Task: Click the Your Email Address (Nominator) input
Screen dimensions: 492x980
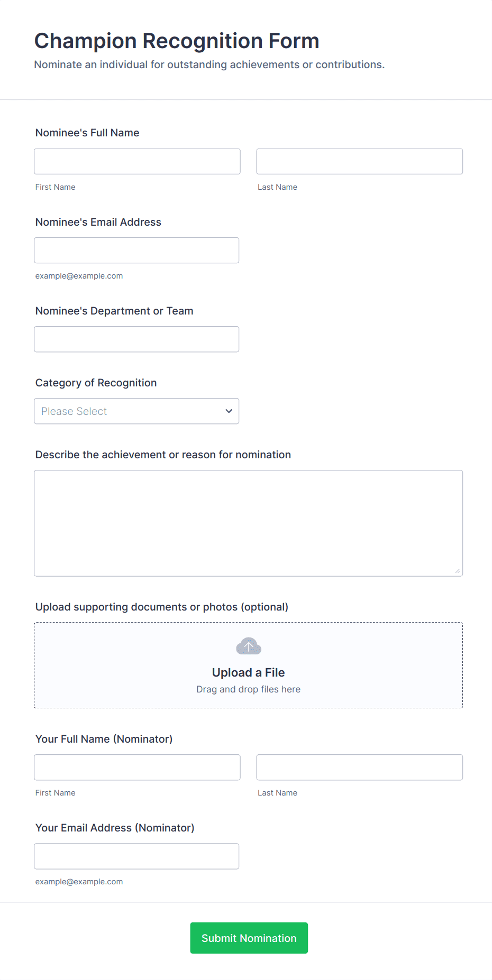Action: [x=136, y=856]
